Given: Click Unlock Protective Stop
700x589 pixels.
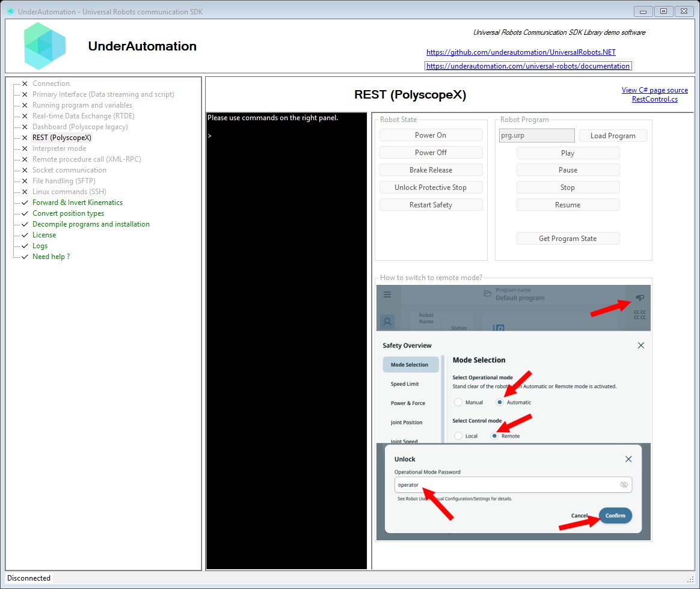Looking at the screenshot, I should (x=431, y=188).
